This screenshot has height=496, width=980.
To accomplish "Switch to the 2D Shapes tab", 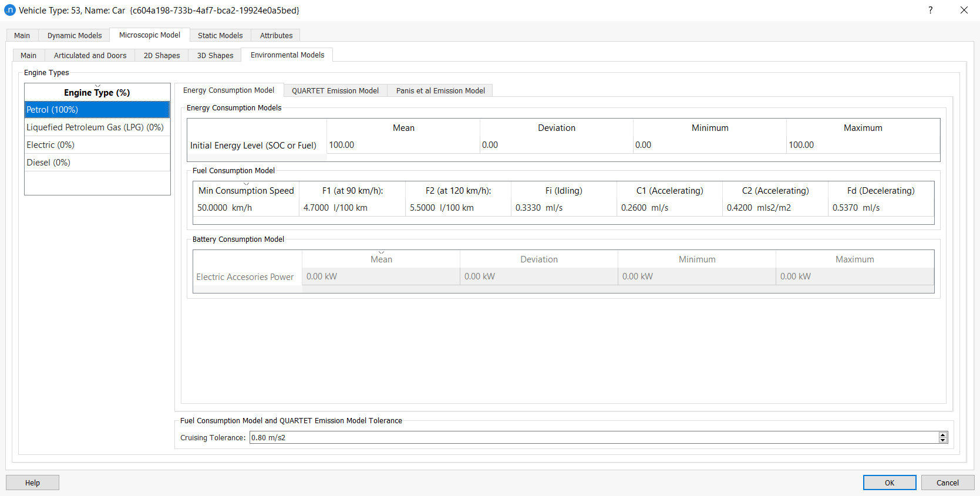I will 162,55.
